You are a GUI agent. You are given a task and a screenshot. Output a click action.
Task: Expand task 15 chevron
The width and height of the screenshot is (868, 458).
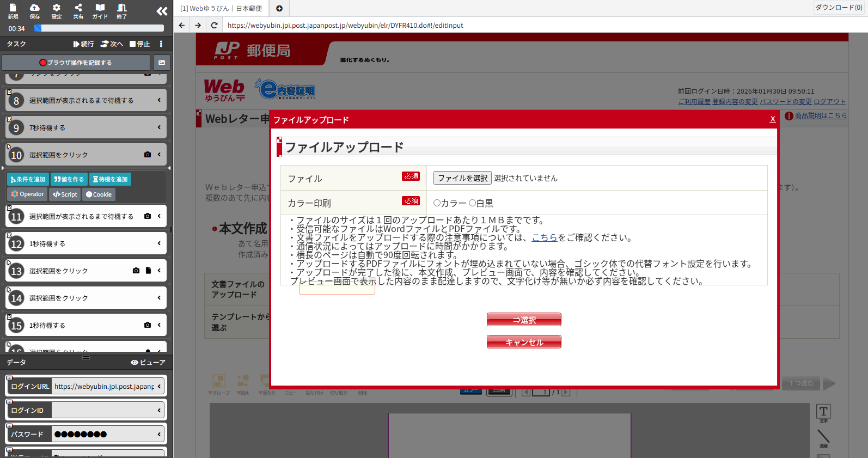159,325
